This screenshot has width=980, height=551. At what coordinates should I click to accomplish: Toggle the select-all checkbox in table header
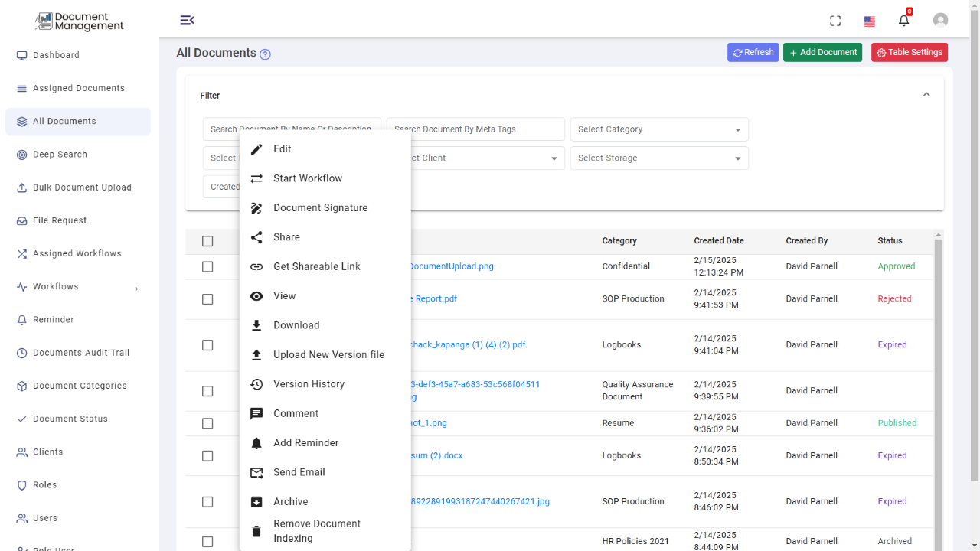pos(207,240)
